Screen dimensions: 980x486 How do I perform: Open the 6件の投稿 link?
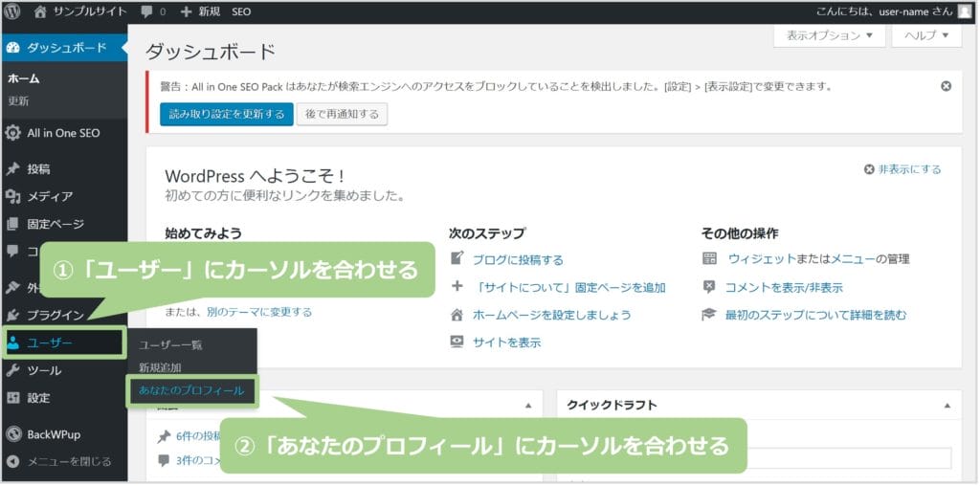click(199, 436)
